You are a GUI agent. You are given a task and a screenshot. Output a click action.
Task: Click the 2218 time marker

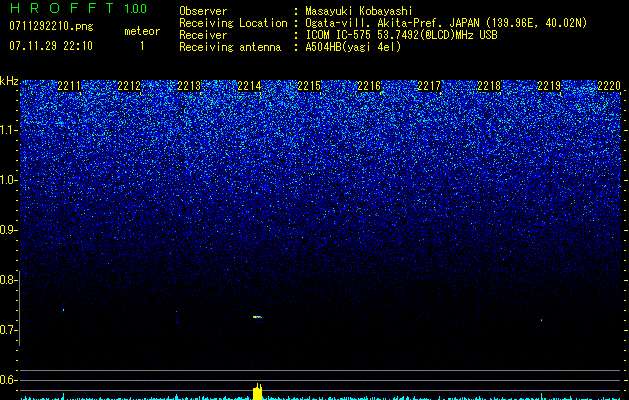489,85
